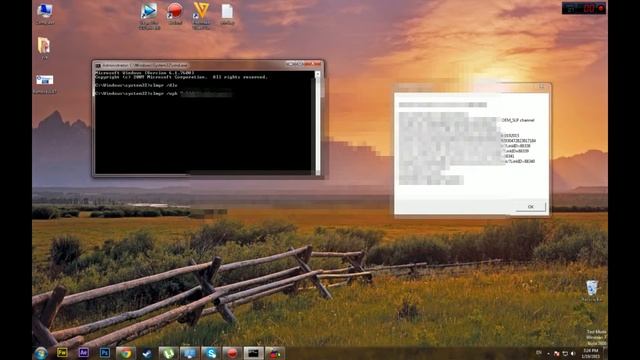Click the Command Prompt title bar icon
Screen dimensions: 640x360
[98, 65]
